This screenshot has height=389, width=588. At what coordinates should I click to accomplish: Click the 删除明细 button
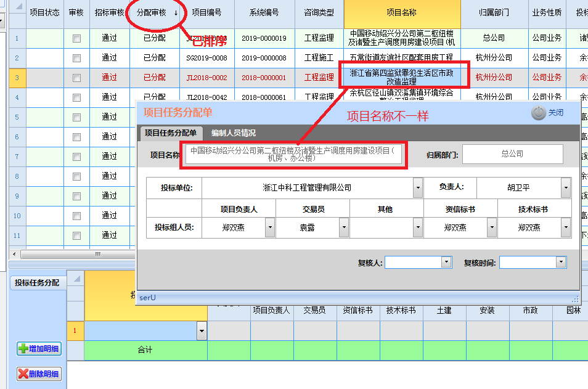tap(39, 374)
